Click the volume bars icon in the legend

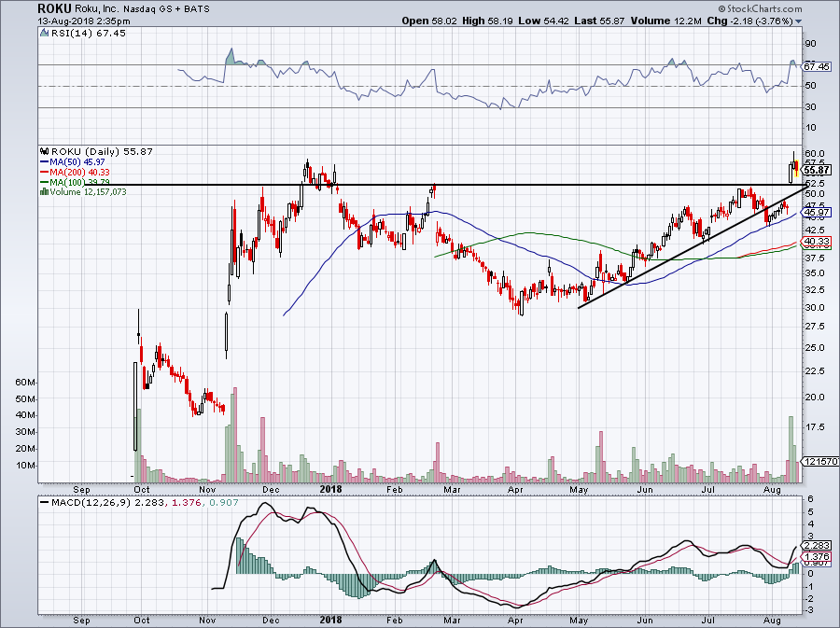[x=45, y=191]
